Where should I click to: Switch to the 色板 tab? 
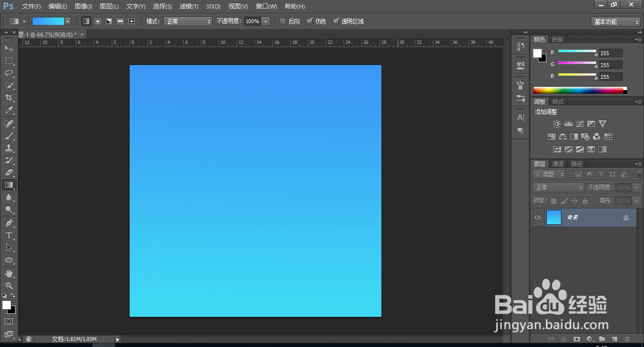pyautogui.click(x=558, y=40)
